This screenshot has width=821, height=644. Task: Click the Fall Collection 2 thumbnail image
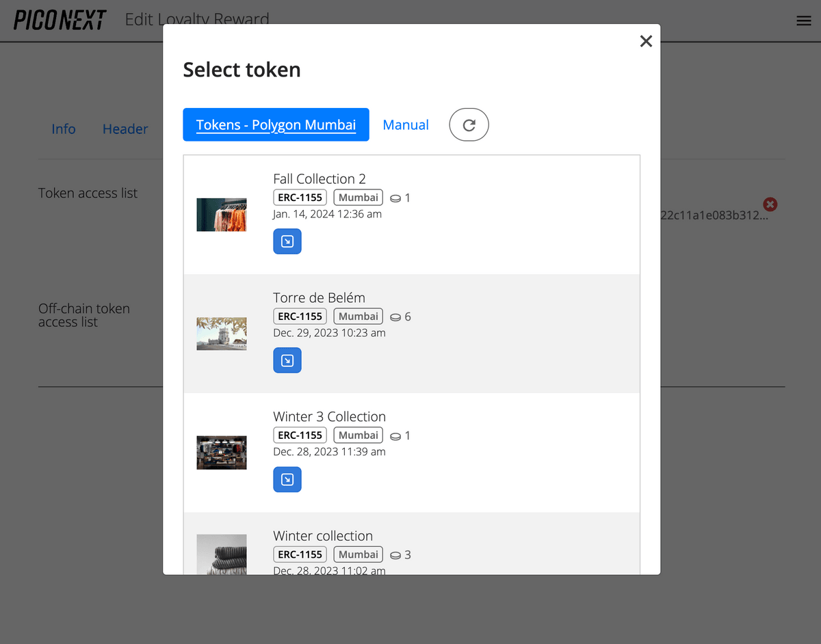pos(222,214)
